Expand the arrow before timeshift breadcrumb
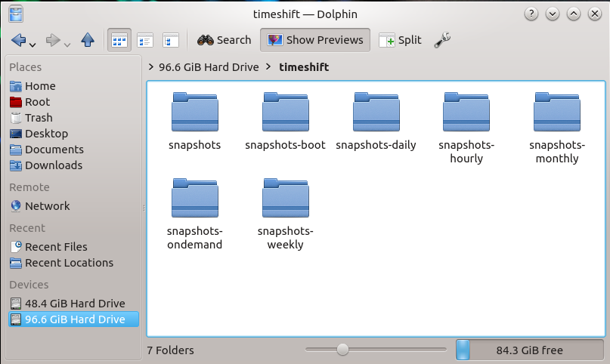Image resolution: width=610 pixels, height=364 pixels. pyautogui.click(x=268, y=66)
